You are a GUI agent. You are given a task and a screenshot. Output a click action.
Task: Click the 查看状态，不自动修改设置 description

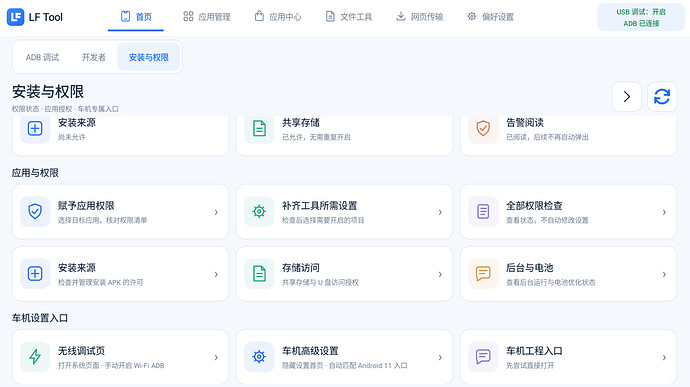[547, 220]
